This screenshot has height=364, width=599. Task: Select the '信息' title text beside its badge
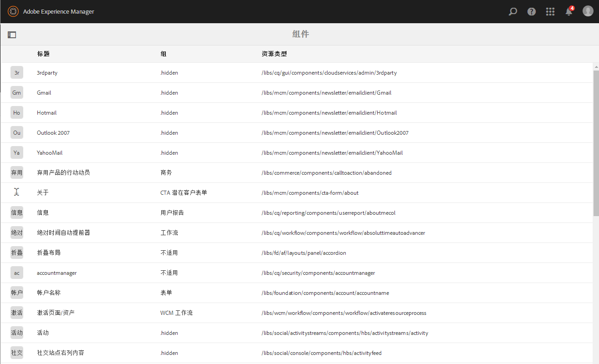coord(43,213)
